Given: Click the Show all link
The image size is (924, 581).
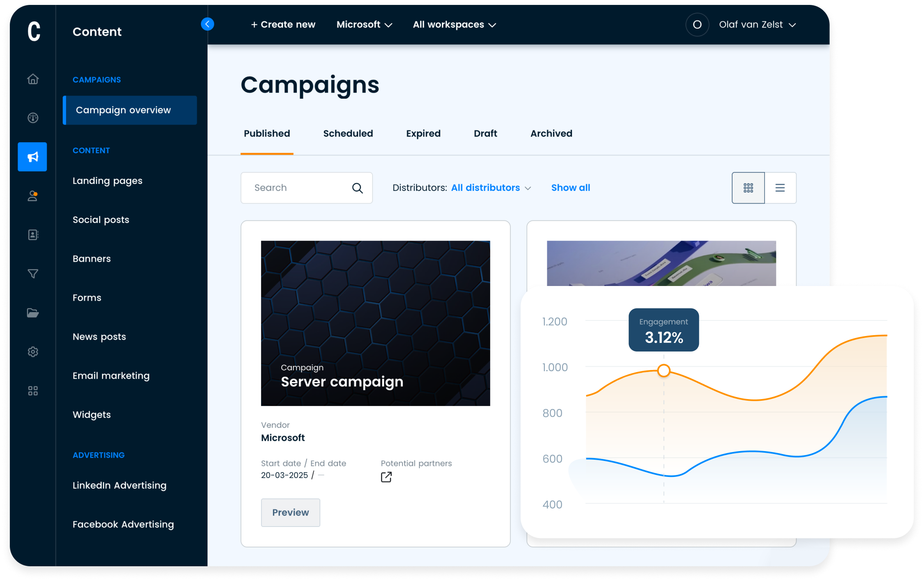Looking at the screenshot, I should pyautogui.click(x=570, y=188).
